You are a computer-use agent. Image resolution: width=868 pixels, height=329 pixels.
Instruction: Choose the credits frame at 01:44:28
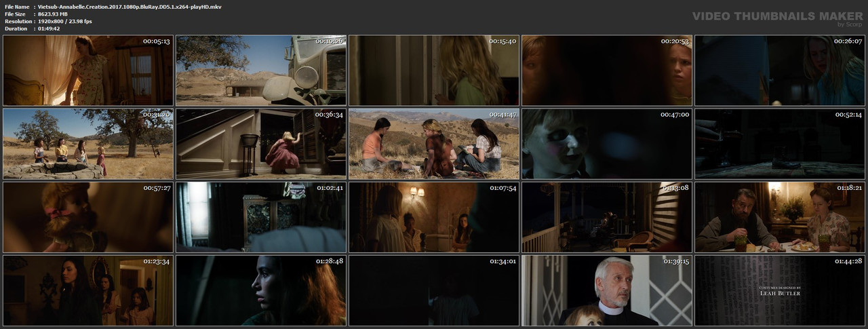(780, 290)
